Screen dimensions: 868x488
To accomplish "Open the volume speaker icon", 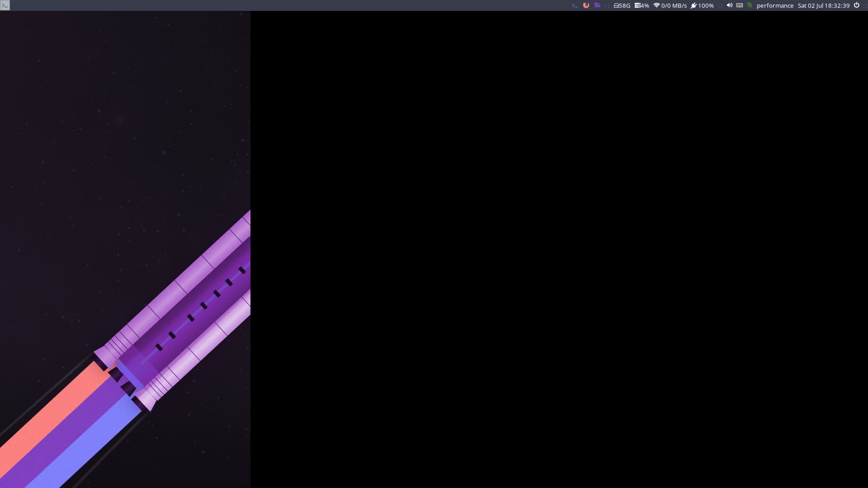I will tap(729, 5).
